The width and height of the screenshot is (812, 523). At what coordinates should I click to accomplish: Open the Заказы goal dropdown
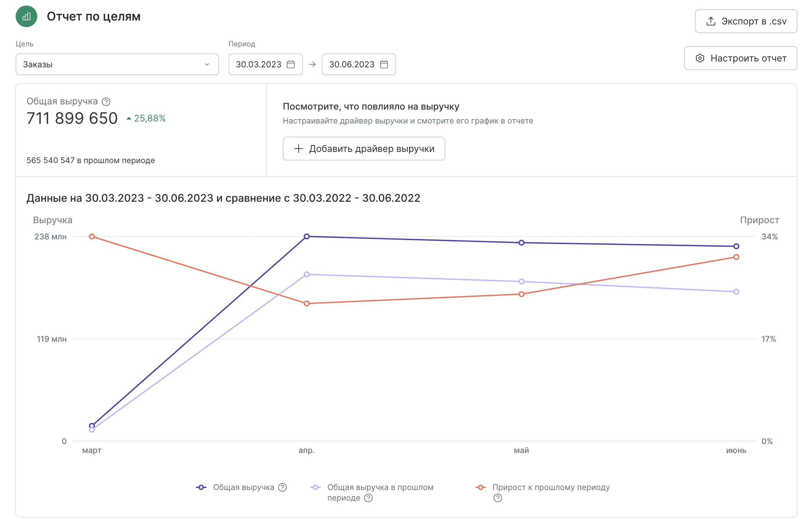click(117, 64)
